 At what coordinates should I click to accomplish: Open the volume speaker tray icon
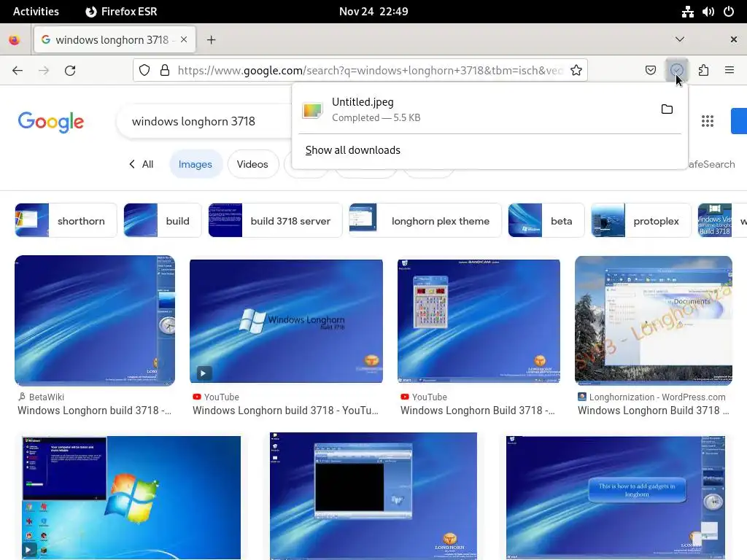[708, 12]
